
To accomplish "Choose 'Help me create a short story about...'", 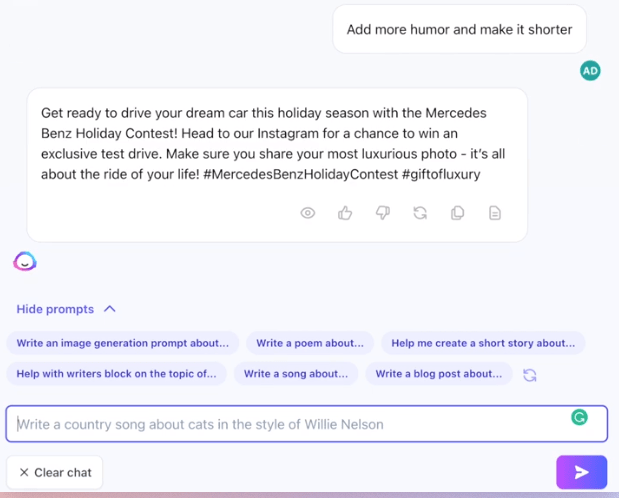I will (x=483, y=343).
